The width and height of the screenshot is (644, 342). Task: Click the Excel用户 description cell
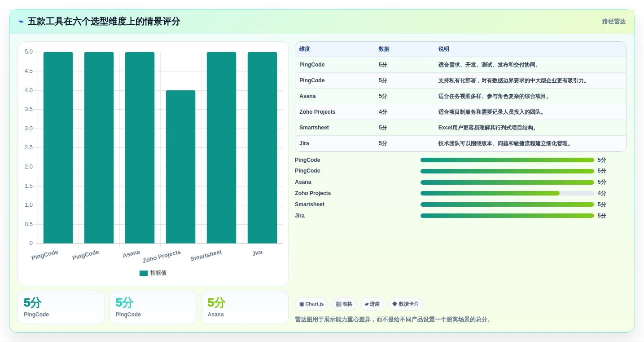tap(487, 128)
